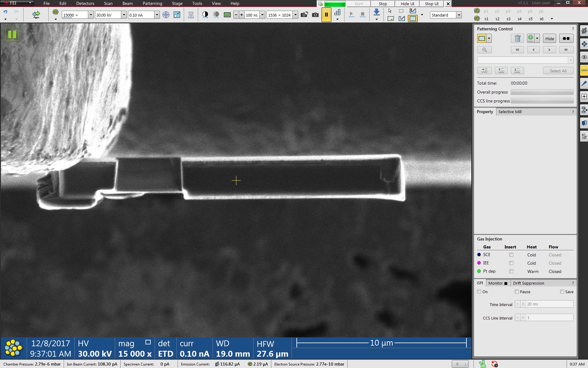Click the zoom magnifier in Patterning Control
This screenshot has width=588, height=368.
(484, 50)
